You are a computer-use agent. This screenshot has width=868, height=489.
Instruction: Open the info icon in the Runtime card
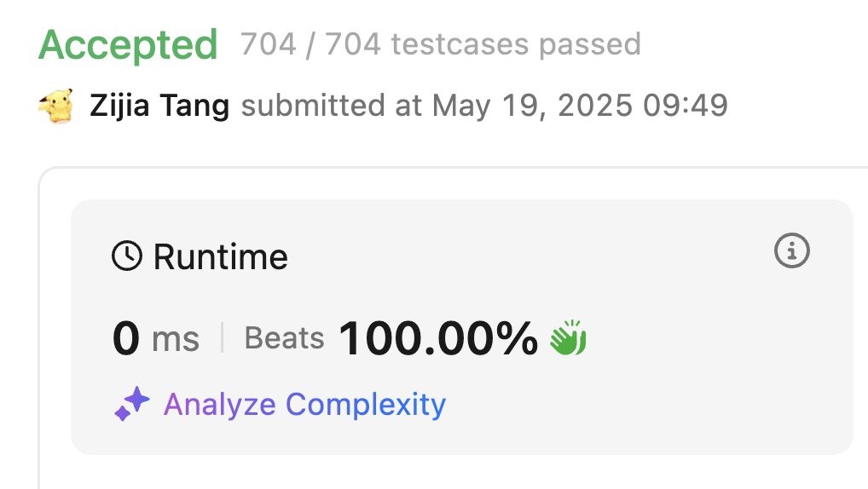click(x=791, y=250)
